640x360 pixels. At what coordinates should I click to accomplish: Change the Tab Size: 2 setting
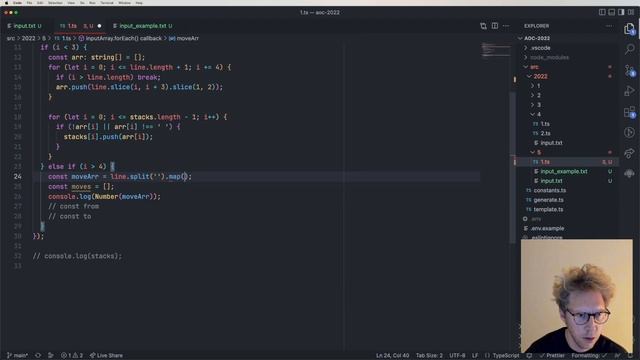[429, 356]
